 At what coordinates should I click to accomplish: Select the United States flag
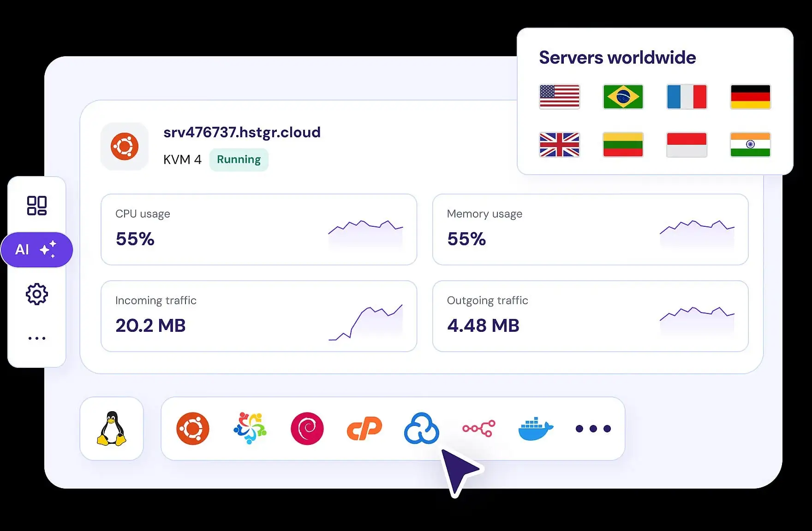click(x=559, y=97)
